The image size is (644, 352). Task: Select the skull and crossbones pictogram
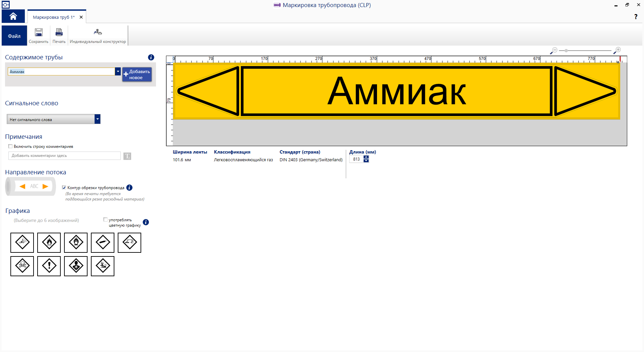pyautogui.click(x=22, y=266)
